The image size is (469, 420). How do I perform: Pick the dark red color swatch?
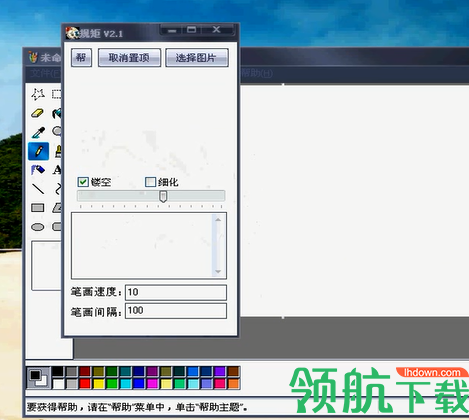(85, 371)
